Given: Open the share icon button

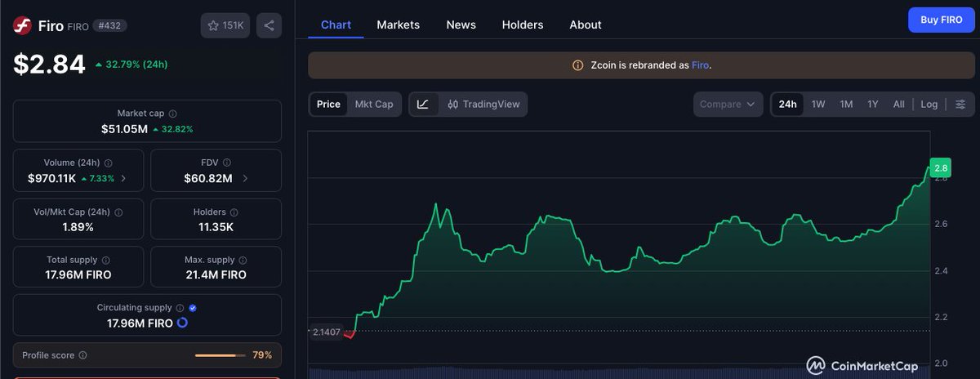Looking at the screenshot, I should (x=269, y=25).
